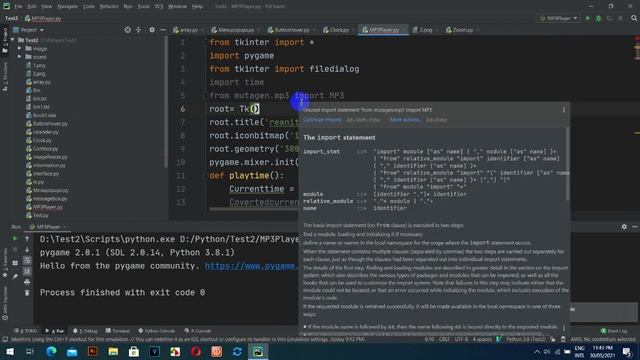Open the File menu
640x360 pixels.
tap(18, 7)
